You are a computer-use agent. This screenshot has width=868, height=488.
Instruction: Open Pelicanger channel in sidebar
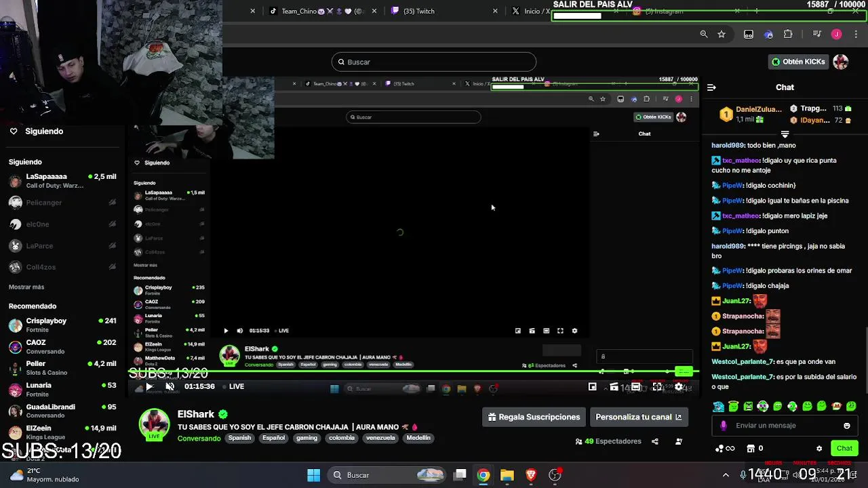62,203
